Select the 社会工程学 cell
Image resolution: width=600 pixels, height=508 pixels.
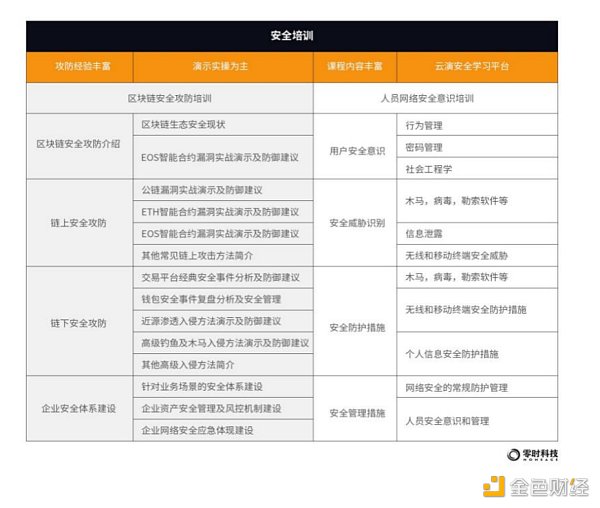429,168
